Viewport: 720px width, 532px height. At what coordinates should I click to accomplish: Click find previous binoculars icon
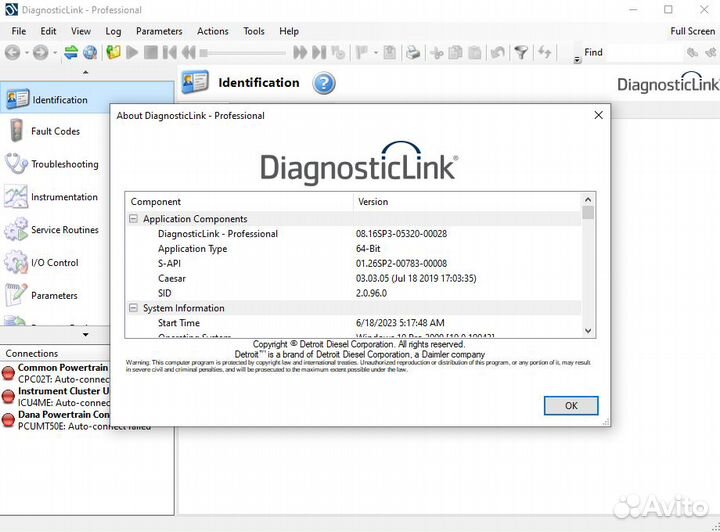[x=692, y=52]
